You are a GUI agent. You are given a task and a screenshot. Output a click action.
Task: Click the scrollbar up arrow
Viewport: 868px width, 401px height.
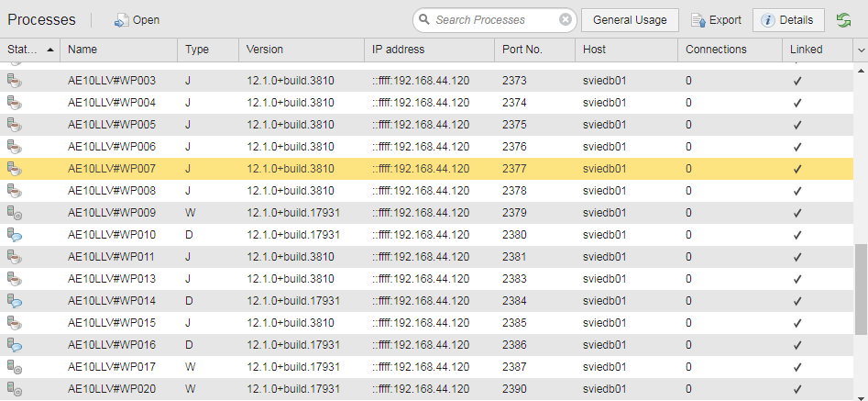tap(861, 71)
